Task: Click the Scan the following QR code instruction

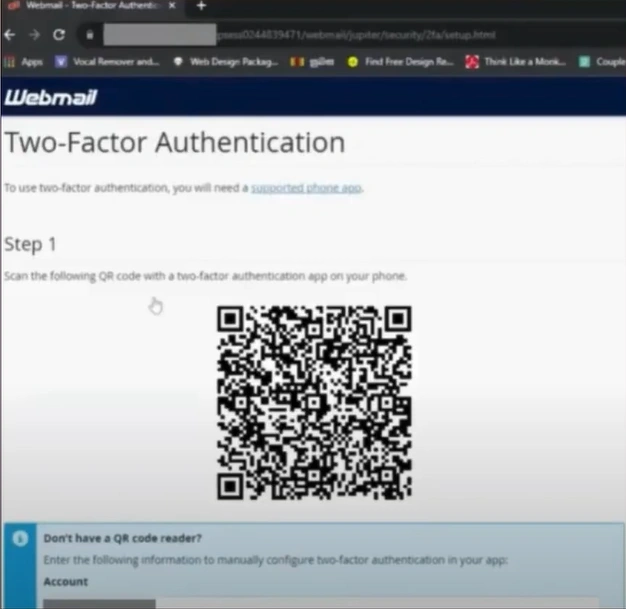Action: 205,276
